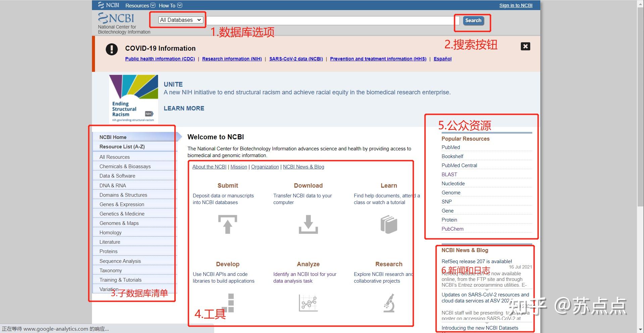
Task: Select Resource List (A-Z)
Action: pyautogui.click(x=134, y=146)
